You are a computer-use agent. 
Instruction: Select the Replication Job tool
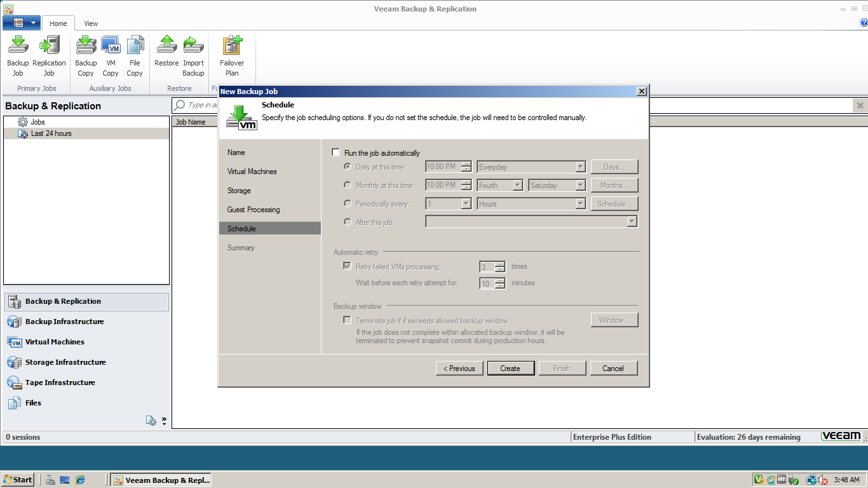(x=49, y=54)
